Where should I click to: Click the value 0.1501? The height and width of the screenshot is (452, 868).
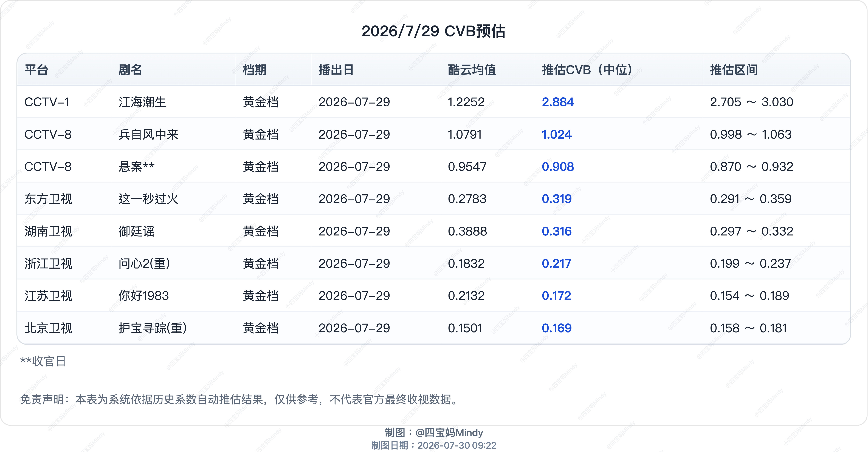[x=465, y=328]
